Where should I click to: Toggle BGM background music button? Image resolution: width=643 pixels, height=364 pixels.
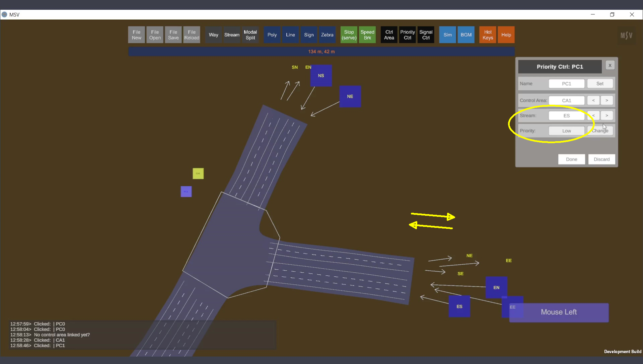tap(466, 35)
